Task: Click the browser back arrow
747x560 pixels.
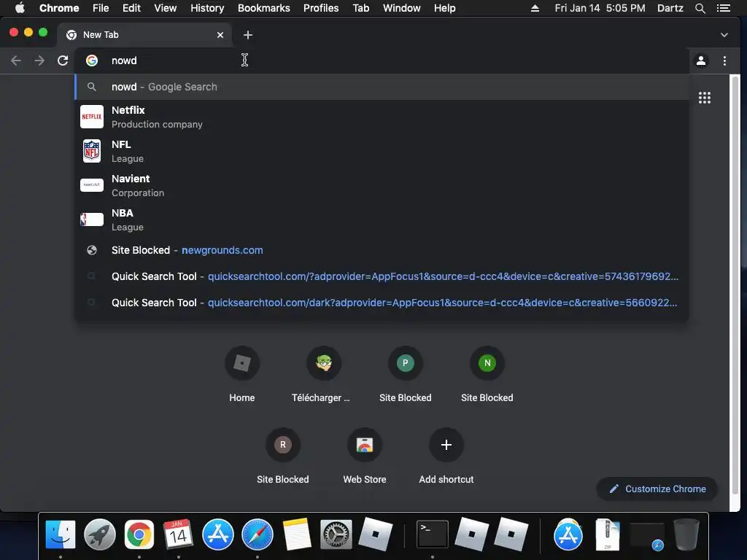Action: click(x=16, y=61)
